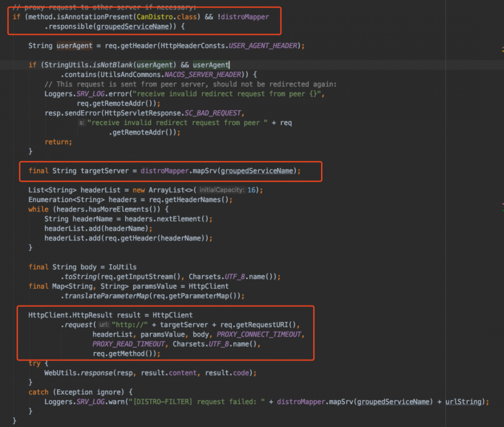Click the new keyword

[139, 190]
